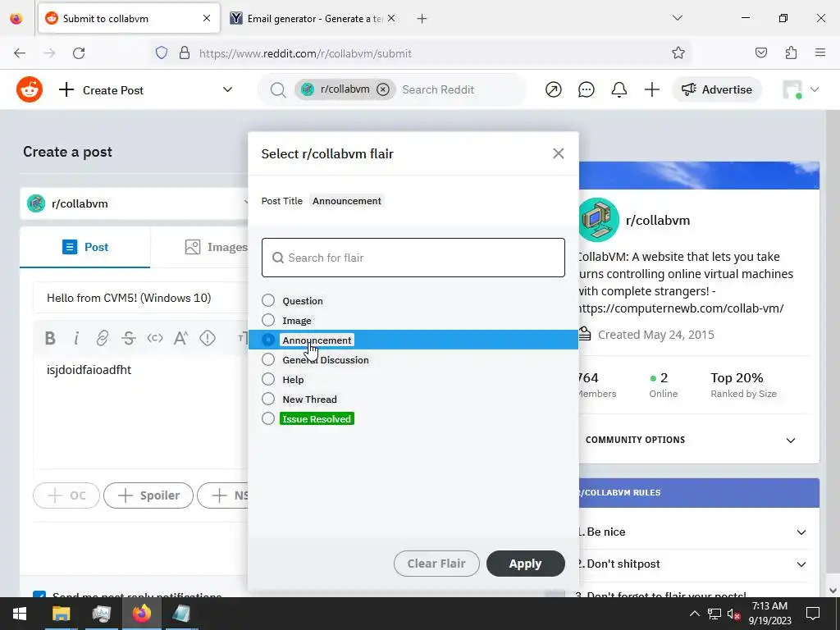Image resolution: width=840 pixels, height=630 pixels.
Task: Select the Issue Resolved flair radio button
Action: (x=268, y=418)
